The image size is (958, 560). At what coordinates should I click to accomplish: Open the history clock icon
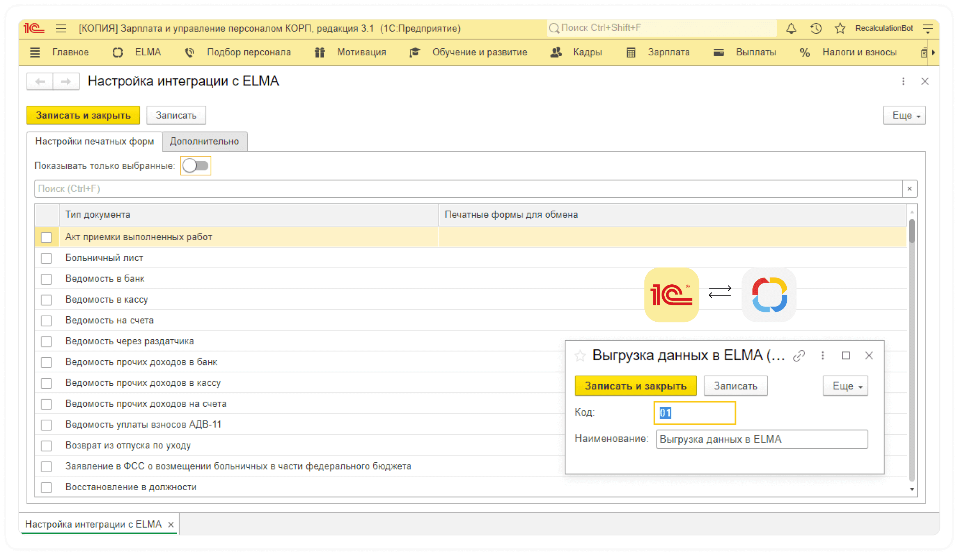[816, 28]
